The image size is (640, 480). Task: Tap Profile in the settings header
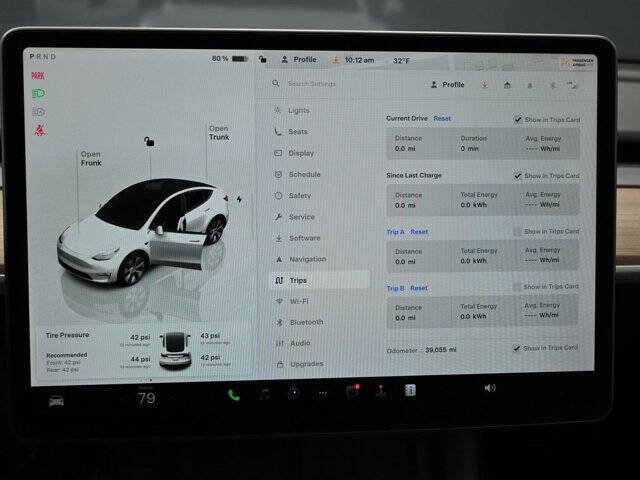[448, 84]
